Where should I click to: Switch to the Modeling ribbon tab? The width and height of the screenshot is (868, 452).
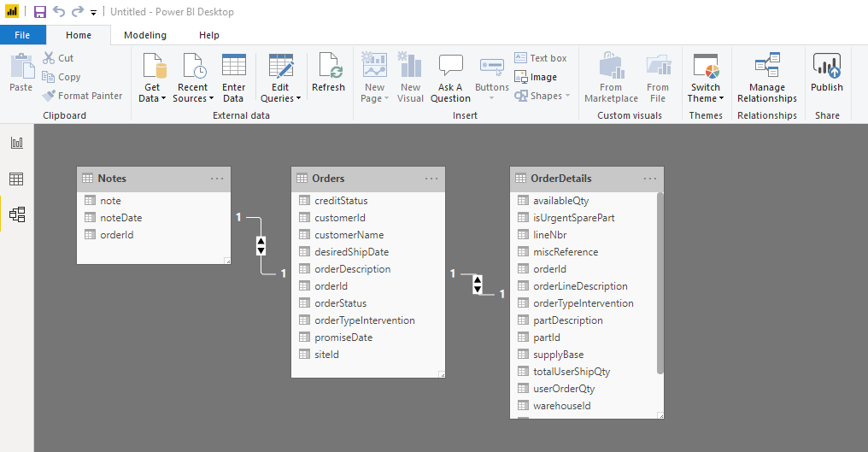[145, 35]
